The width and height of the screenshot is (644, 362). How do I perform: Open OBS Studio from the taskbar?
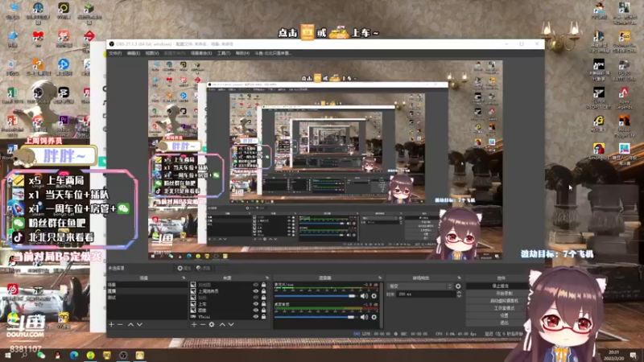[123, 355]
